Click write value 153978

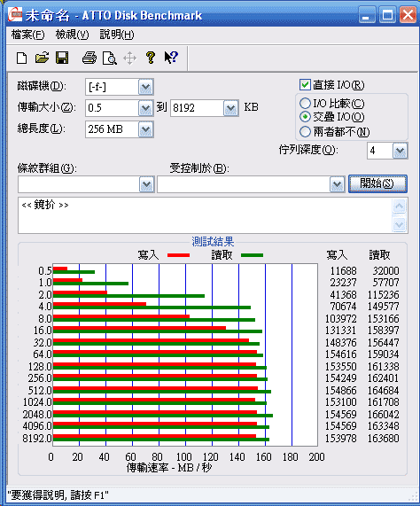click(x=340, y=439)
